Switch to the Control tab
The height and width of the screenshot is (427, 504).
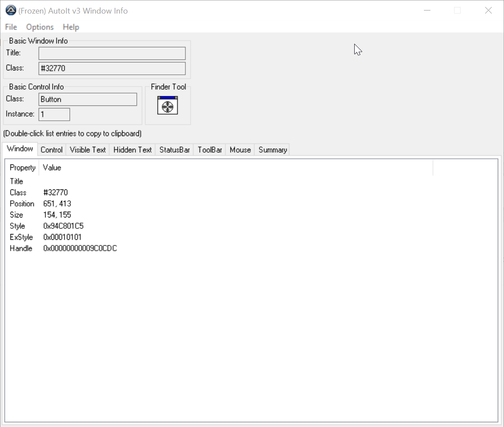click(51, 150)
